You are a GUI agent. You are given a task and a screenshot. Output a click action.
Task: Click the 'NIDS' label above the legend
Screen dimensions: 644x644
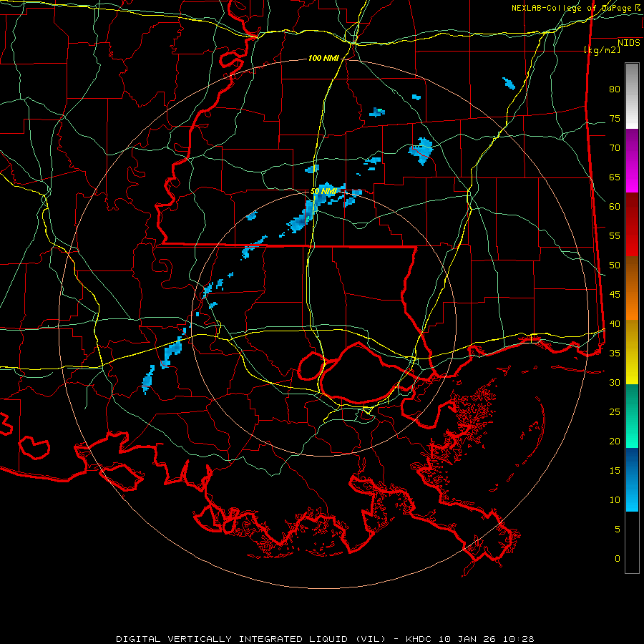coord(628,42)
